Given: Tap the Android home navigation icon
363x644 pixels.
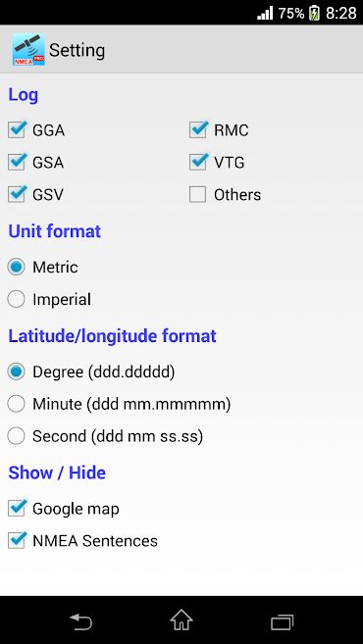Looking at the screenshot, I should [x=181, y=620].
